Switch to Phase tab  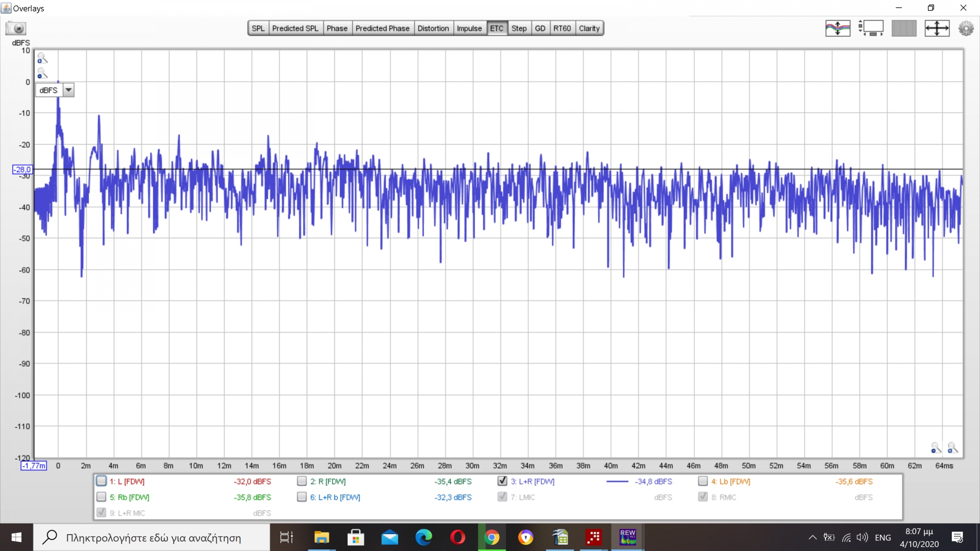[x=337, y=29]
